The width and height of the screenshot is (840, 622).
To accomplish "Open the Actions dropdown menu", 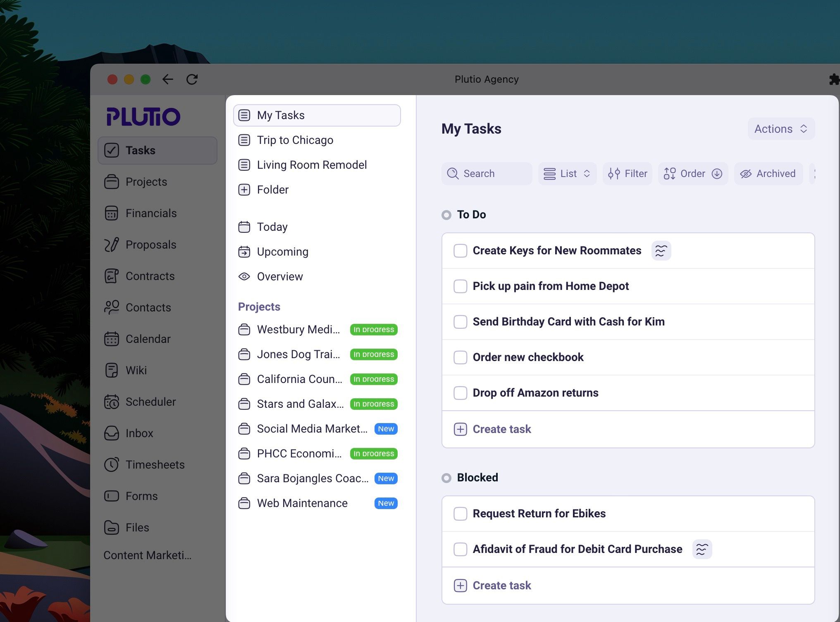I will coord(780,129).
